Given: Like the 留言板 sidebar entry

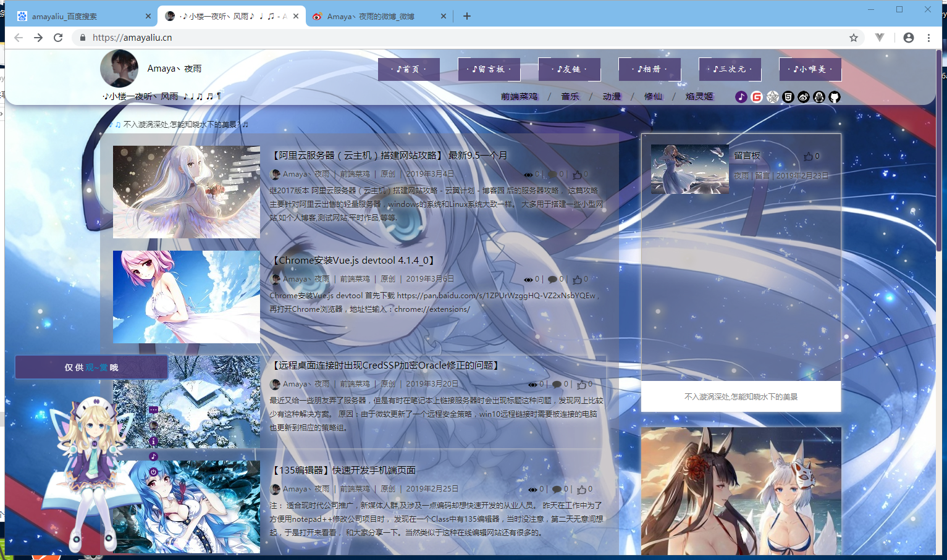Looking at the screenshot, I should [x=808, y=156].
